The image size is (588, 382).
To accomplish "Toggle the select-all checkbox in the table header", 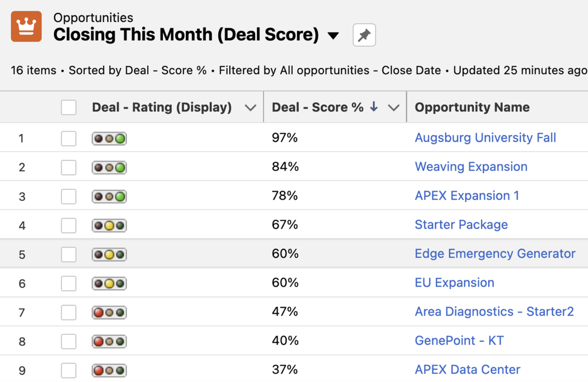I will click(69, 108).
